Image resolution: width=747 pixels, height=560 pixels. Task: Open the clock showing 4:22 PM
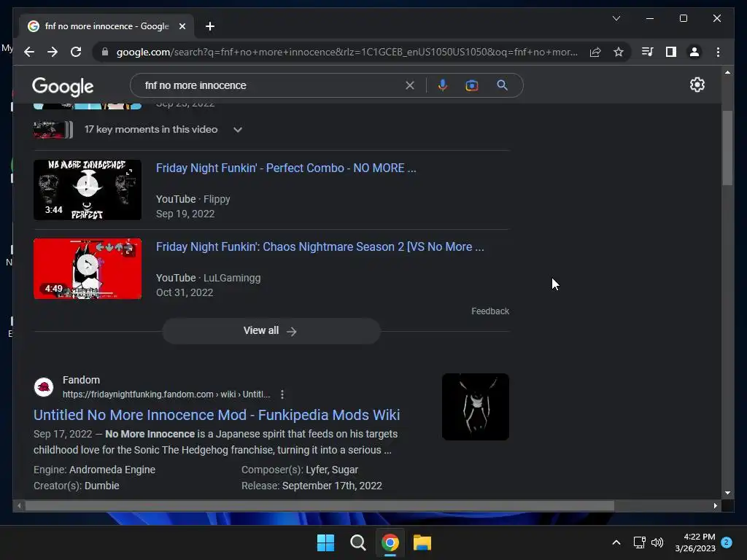point(695,542)
